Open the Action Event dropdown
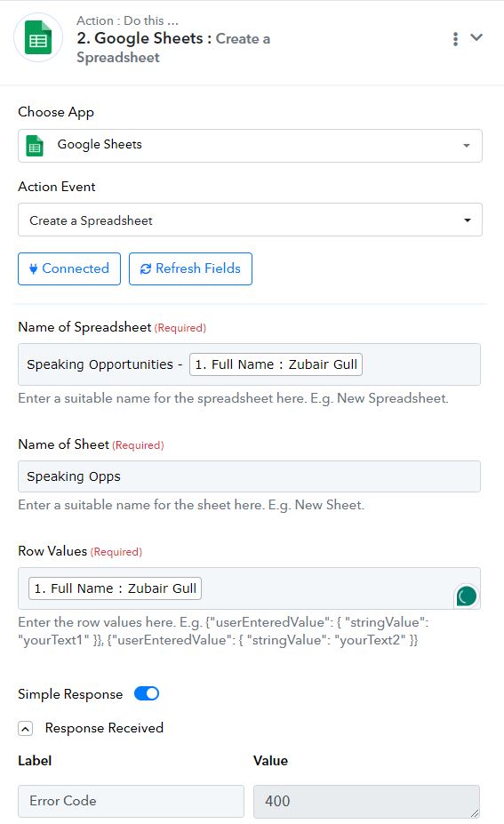Viewport: 504px width, 824px height. pyautogui.click(x=250, y=220)
